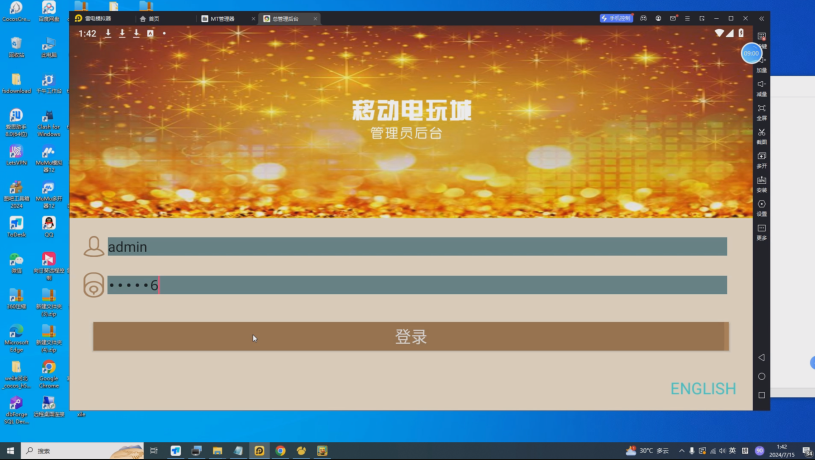Switch language via ENGLISH link
The width and height of the screenshot is (815, 460).
(702, 389)
